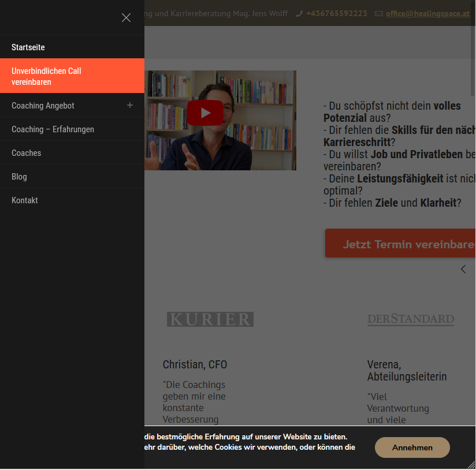Accept cookies with Annehmen button
476x470 pixels.
tap(412, 447)
